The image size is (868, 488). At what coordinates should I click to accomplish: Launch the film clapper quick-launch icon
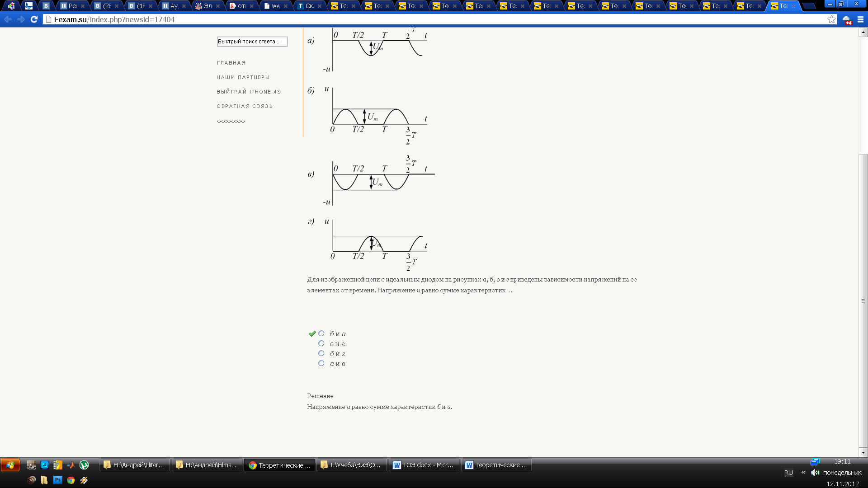pos(31,465)
